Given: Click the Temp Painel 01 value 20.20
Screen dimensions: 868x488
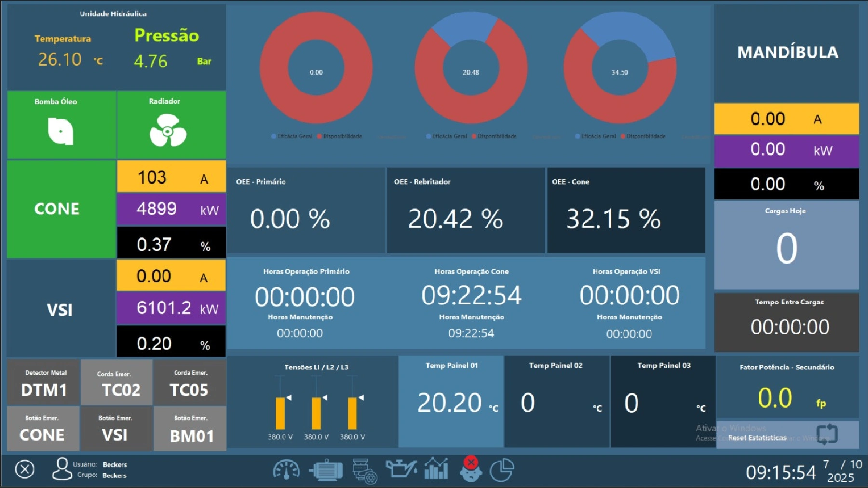Looking at the screenshot, I should (x=449, y=402).
